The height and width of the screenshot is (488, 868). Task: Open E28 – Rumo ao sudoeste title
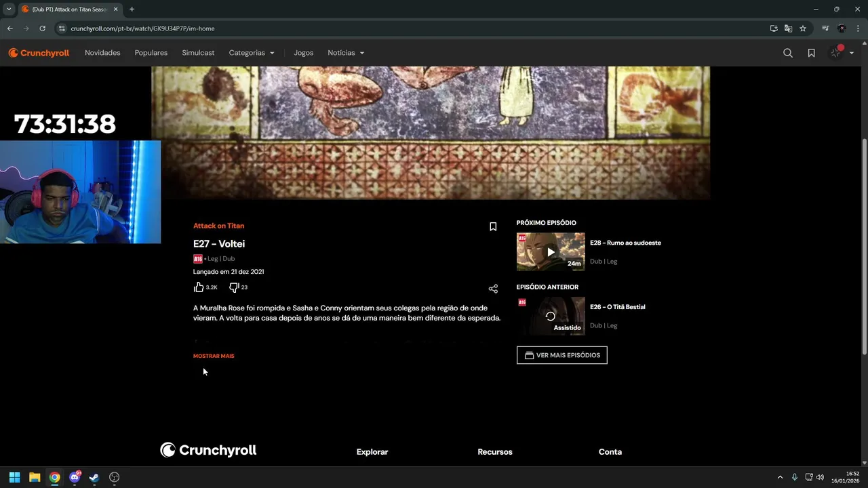[625, 243]
